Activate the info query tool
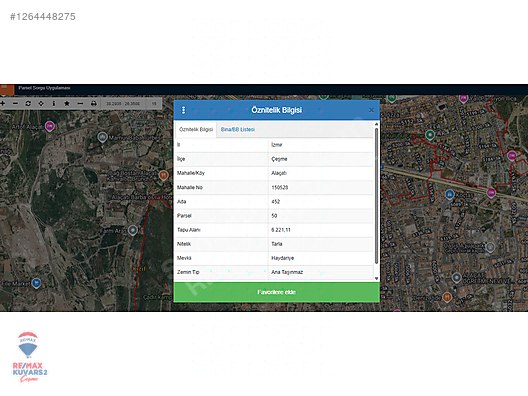The image size is (528, 396). point(54,103)
